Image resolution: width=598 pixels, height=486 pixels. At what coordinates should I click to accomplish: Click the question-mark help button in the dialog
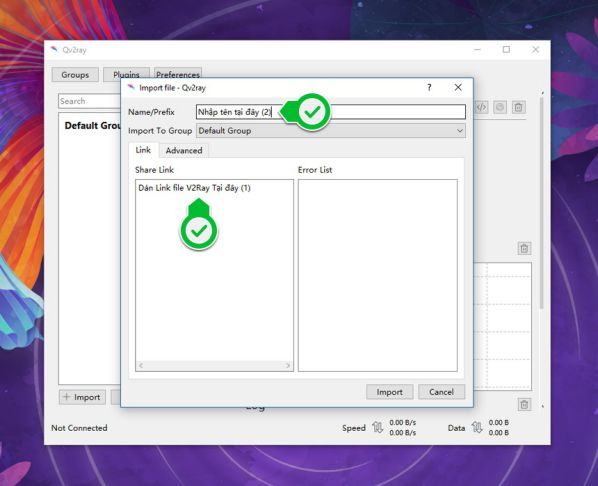pos(429,88)
